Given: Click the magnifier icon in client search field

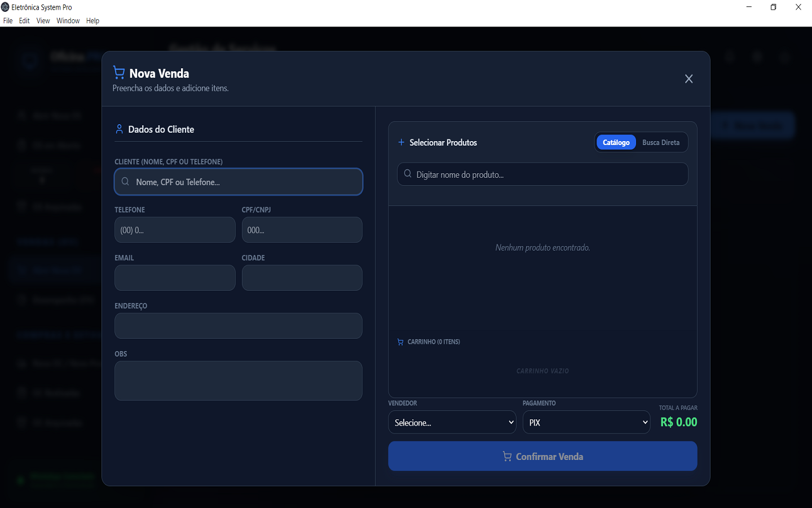Looking at the screenshot, I should point(125,182).
